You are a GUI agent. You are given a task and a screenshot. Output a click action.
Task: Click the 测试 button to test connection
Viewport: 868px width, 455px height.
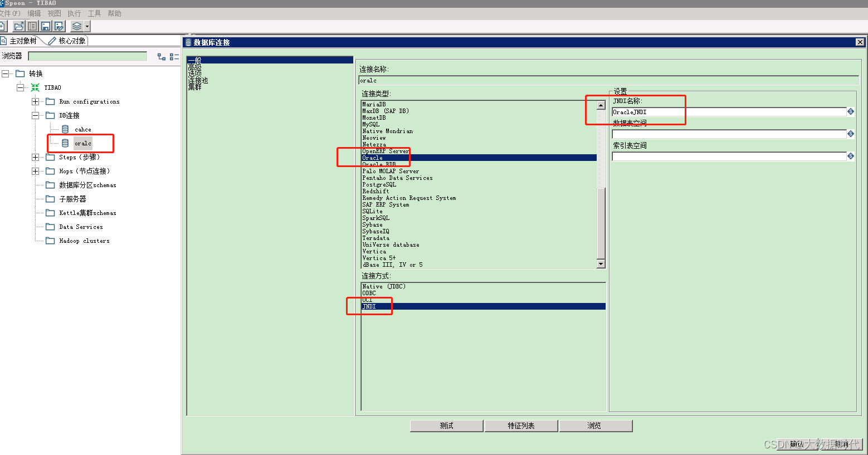[446, 425]
